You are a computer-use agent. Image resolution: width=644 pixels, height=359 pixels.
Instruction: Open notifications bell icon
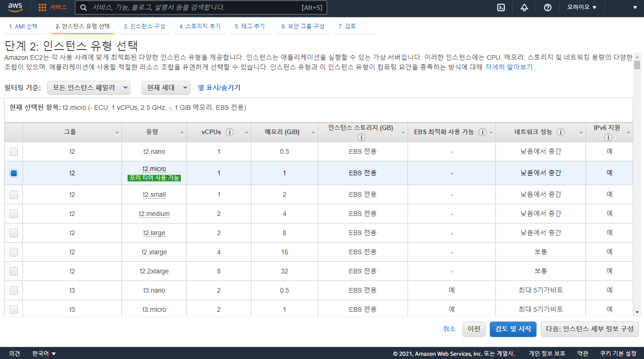(524, 7)
